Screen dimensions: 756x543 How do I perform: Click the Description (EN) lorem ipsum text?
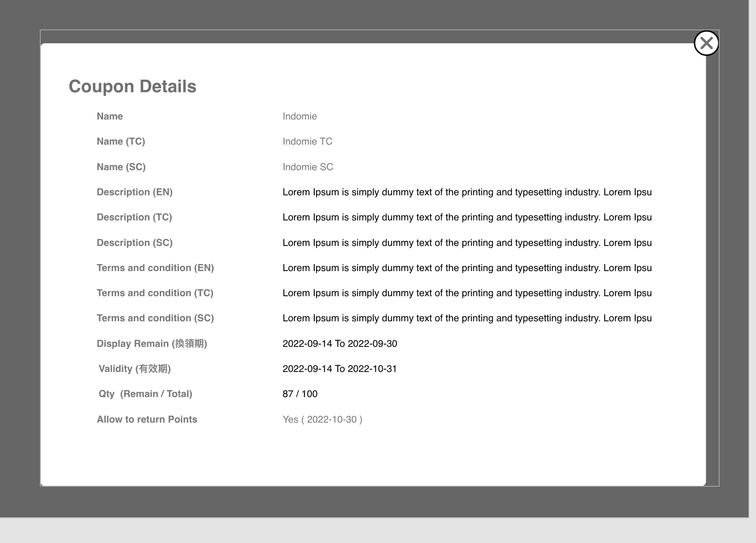467,192
